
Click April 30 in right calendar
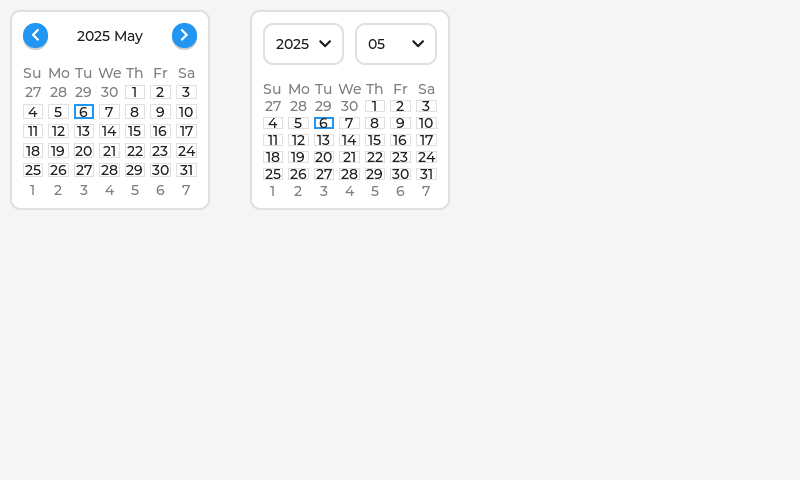click(349, 106)
